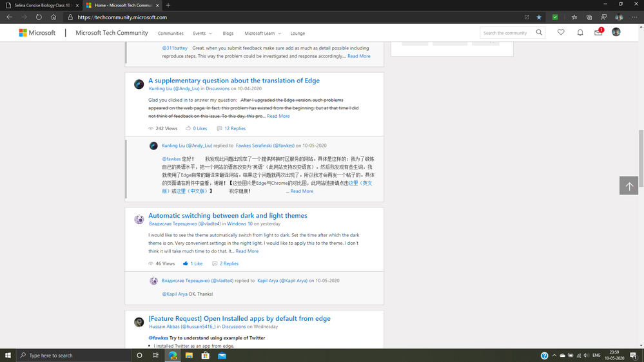Viewport: 644px width, 362px height.
Task: Close the Selina Concise Biology tab
Action: (77, 5)
